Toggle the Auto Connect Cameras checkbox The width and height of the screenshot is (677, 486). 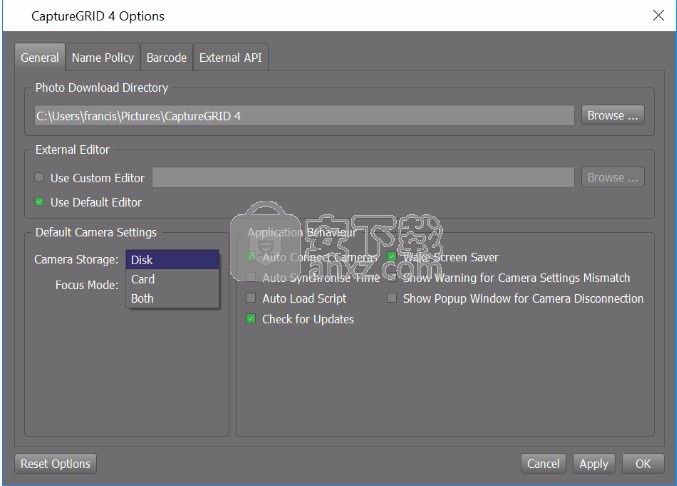click(x=251, y=257)
